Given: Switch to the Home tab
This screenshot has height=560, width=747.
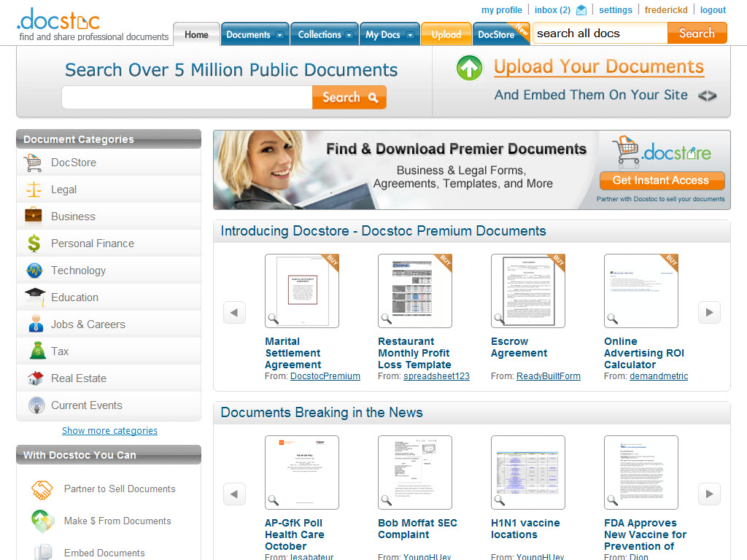Looking at the screenshot, I should (x=196, y=33).
